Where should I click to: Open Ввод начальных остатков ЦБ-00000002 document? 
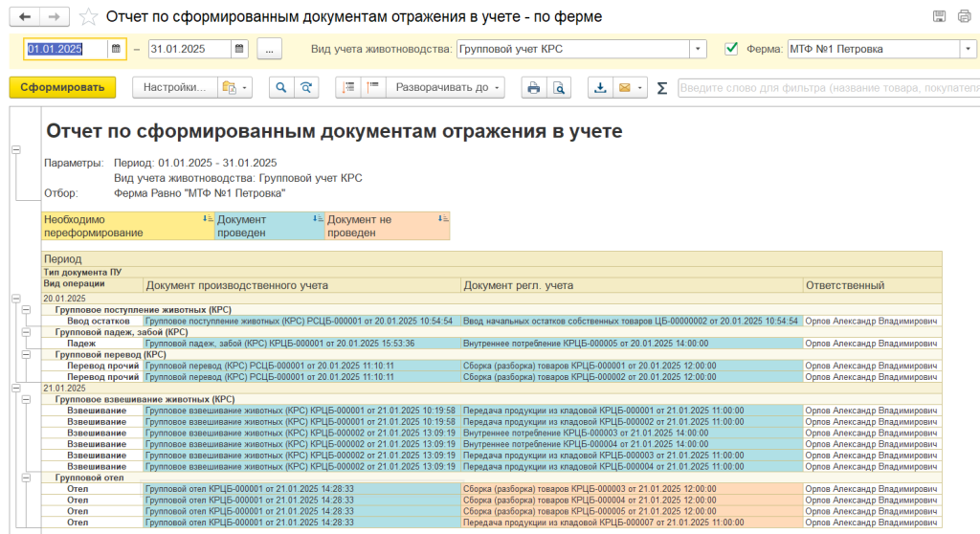(x=632, y=321)
